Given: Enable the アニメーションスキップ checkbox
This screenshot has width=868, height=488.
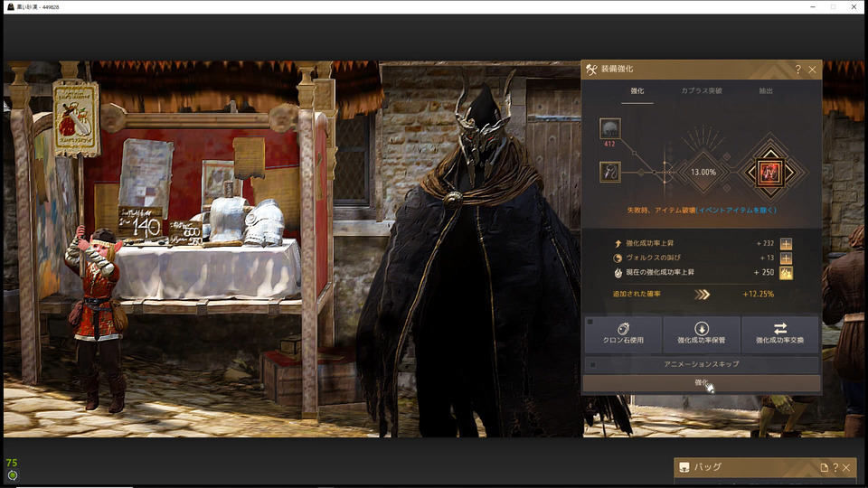Looking at the screenshot, I should click(x=593, y=364).
